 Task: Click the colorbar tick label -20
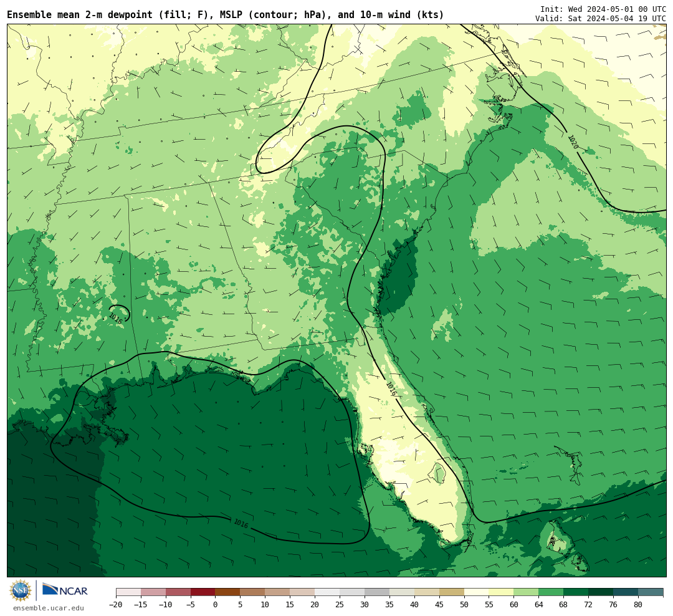click(x=115, y=604)
